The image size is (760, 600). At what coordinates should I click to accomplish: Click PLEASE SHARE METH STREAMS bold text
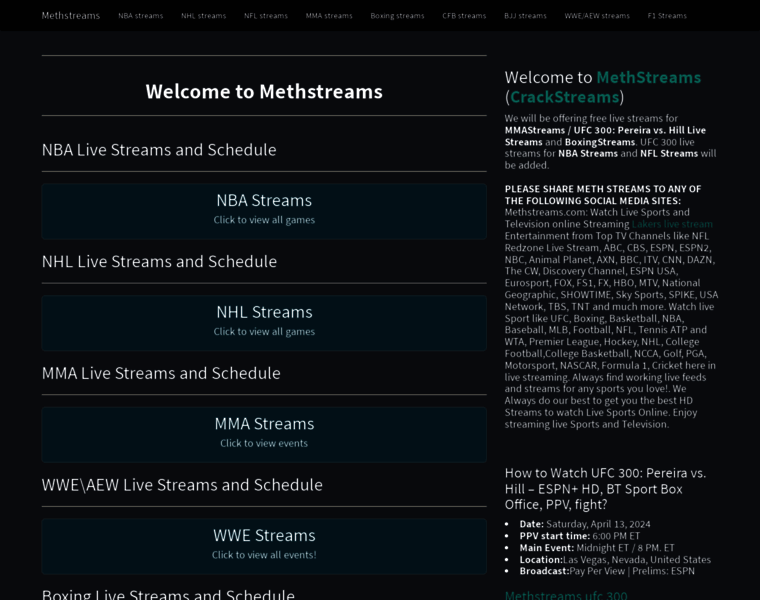pos(603,195)
